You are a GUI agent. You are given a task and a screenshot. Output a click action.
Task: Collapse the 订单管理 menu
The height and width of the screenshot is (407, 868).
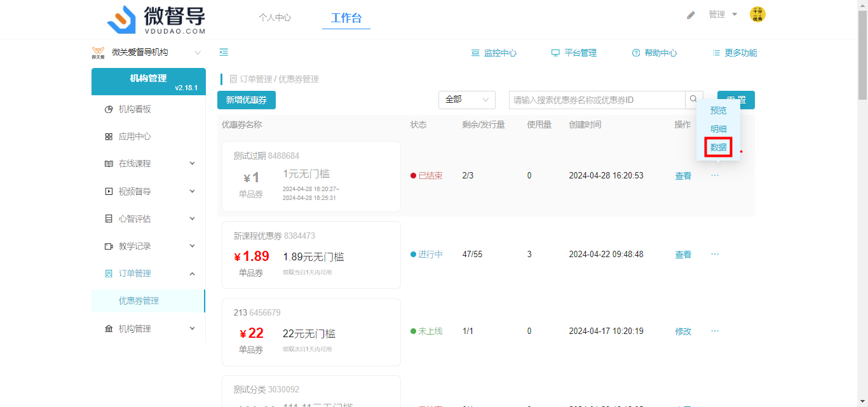pyautogui.click(x=149, y=274)
